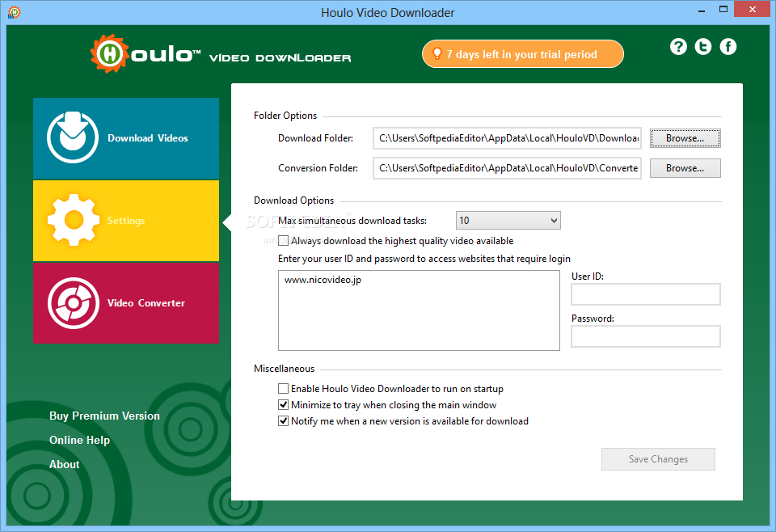Click the 7 days left trial banner
This screenshot has width=776, height=532.
[523, 54]
